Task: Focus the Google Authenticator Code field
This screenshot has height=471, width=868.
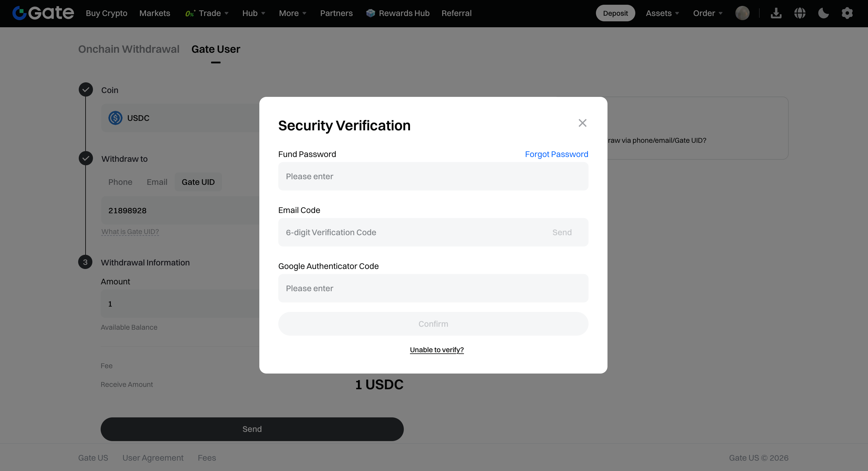Action: (433, 288)
